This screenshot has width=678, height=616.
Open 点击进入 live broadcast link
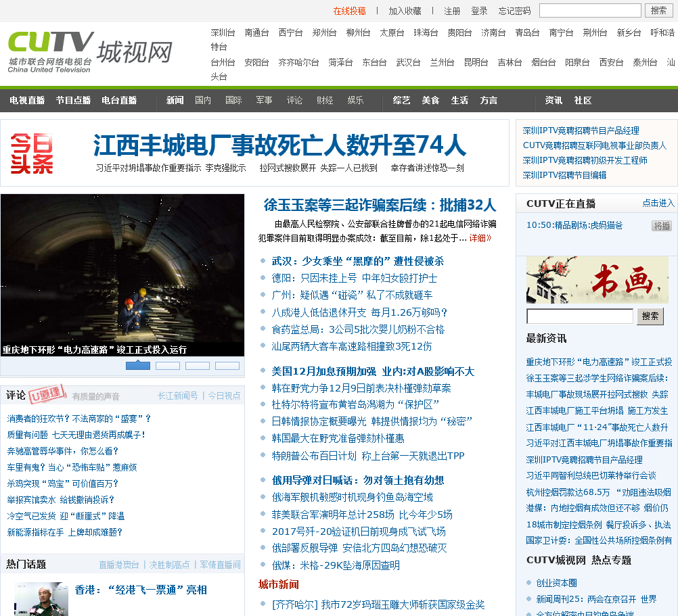658,203
